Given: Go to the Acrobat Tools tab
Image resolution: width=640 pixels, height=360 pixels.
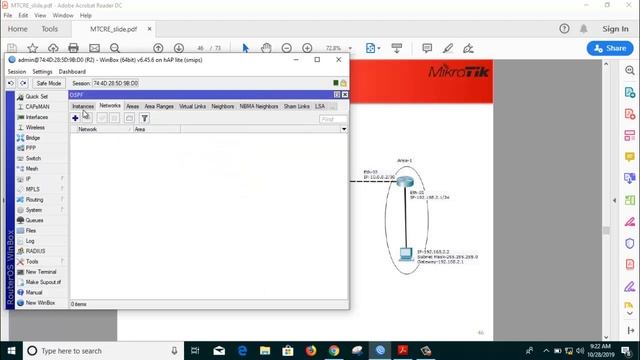Looking at the screenshot, I should (x=50, y=29).
